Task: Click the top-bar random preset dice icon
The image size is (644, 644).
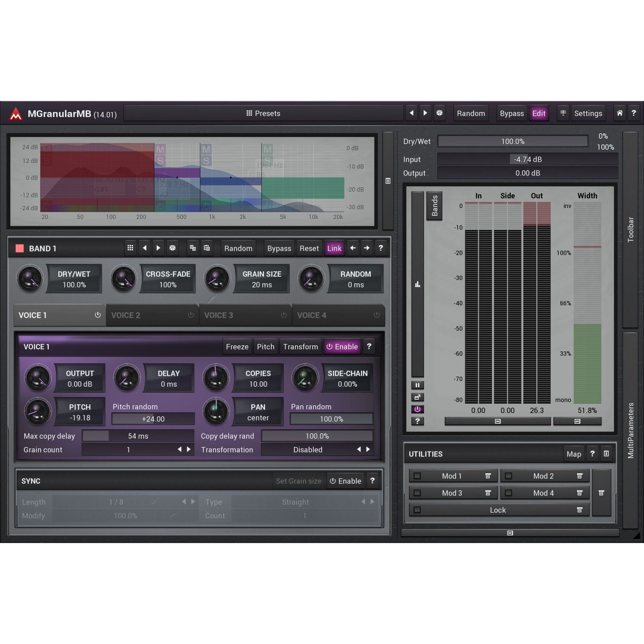Action: [x=439, y=113]
